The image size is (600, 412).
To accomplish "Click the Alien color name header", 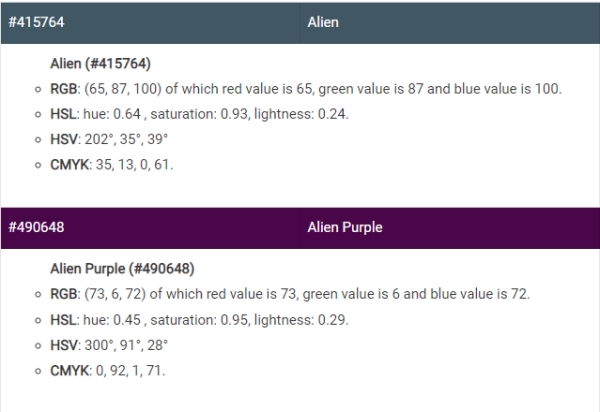I will 450,23.
